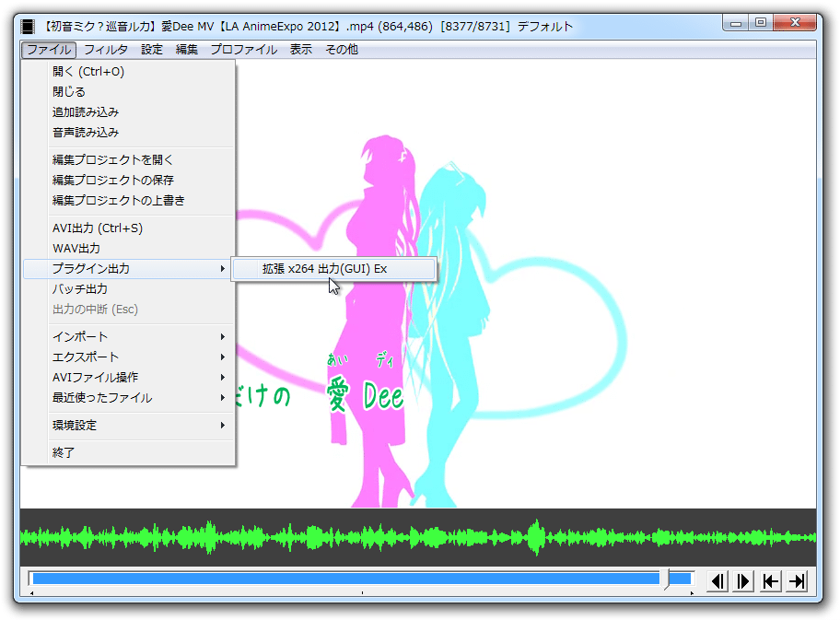Select 追加読み込み menu entry
Screen dimensions: 840x620
pos(129,112)
